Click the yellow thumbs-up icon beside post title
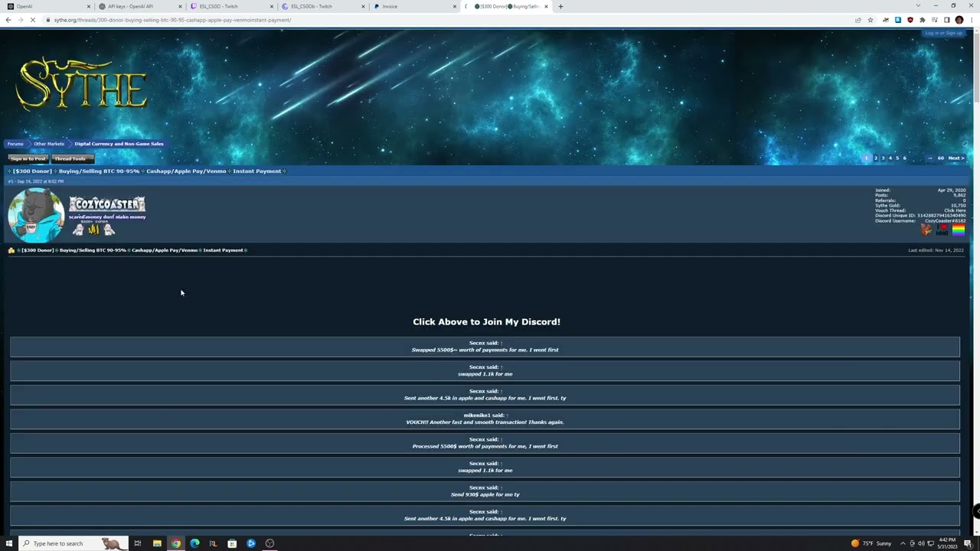The width and height of the screenshot is (980, 551). click(11, 250)
